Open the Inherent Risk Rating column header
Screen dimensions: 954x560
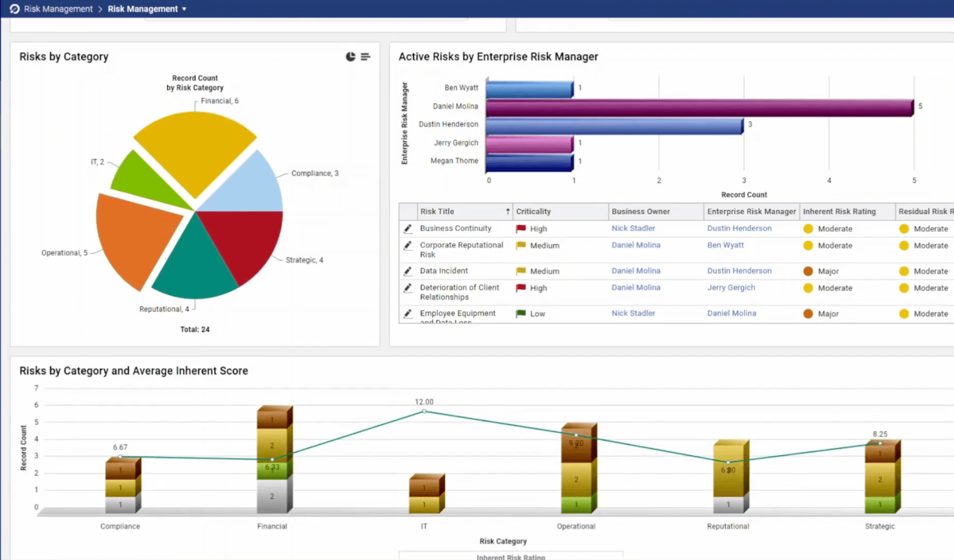839,211
